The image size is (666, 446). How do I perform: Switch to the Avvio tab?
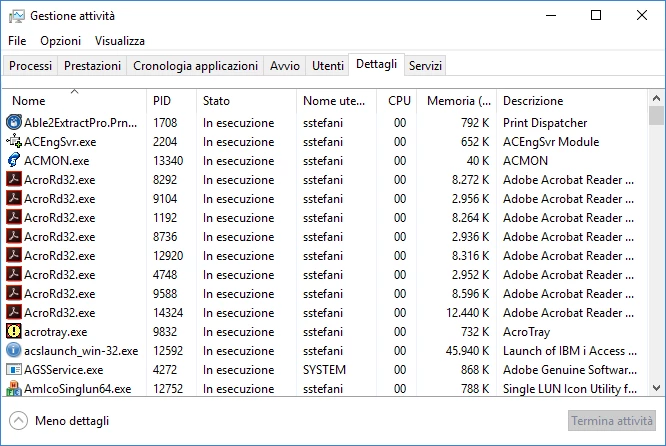[285, 66]
